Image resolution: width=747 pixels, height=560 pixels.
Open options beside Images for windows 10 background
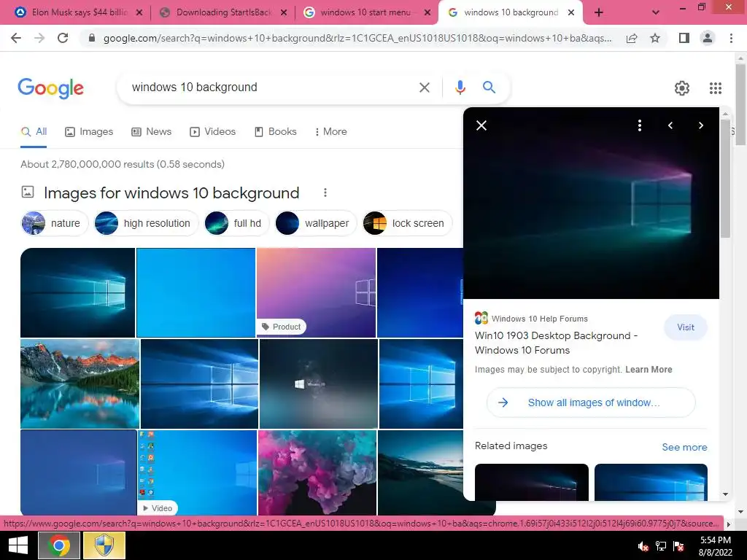click(x=325, y=192)
